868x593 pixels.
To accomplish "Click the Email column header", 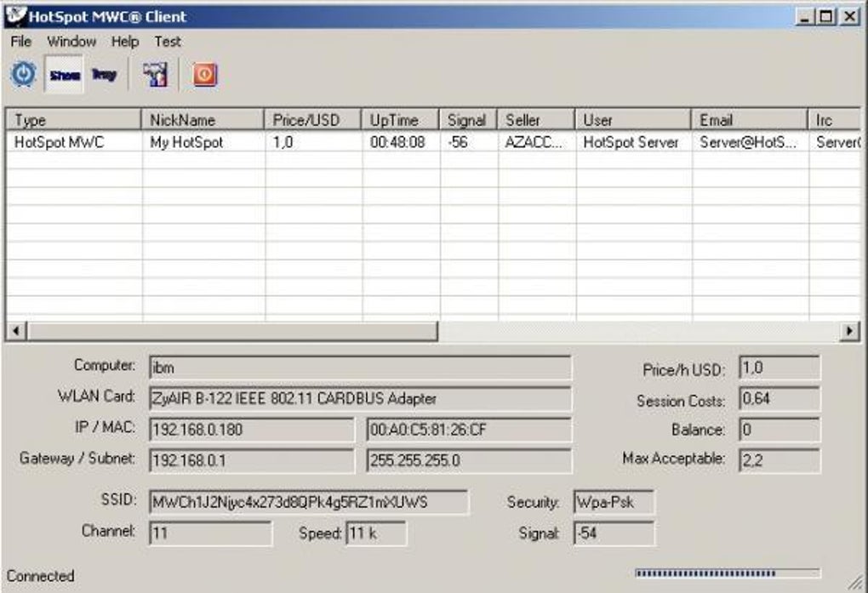I will point(750,120).
